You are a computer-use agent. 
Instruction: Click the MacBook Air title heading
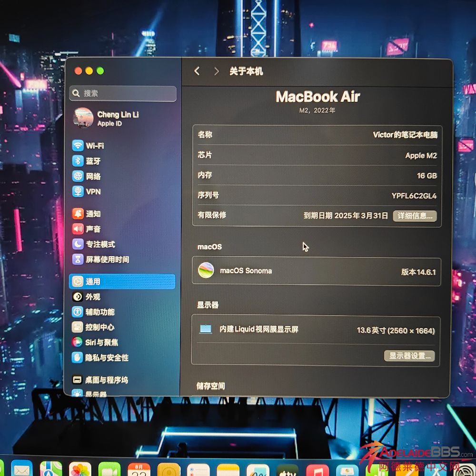(x=317, y=97)
